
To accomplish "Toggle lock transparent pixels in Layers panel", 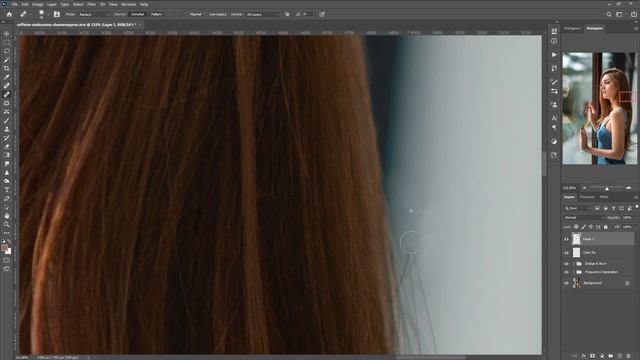I will pos(576,227).
